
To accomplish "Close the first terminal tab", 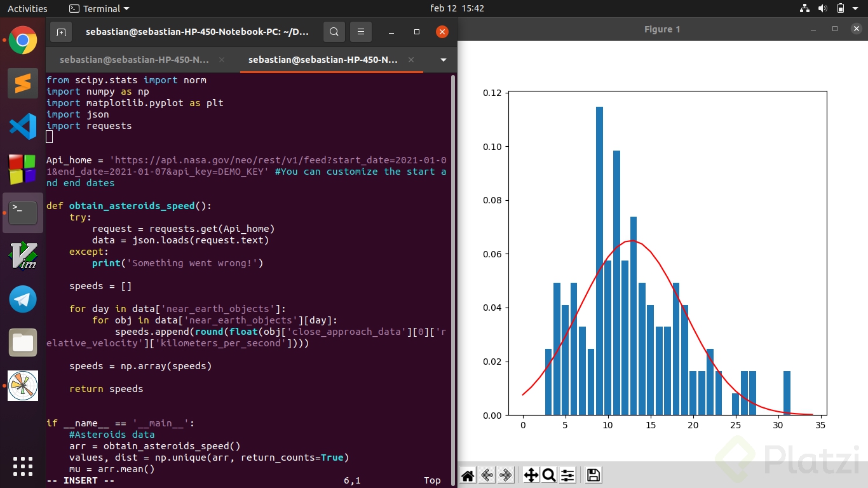I will [222, 60].
